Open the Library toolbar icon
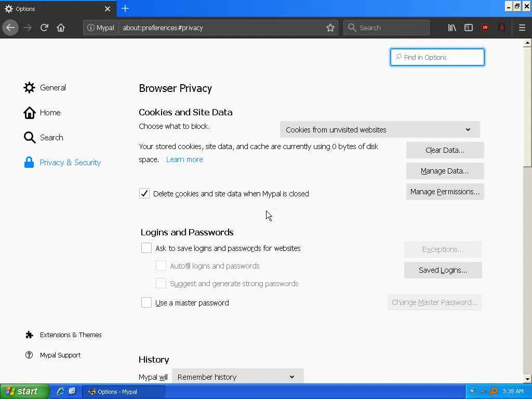 tap(452, 28)
